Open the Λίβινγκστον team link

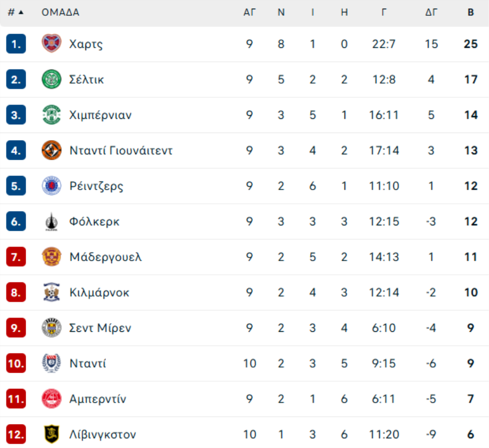click(x=102, y=434)
